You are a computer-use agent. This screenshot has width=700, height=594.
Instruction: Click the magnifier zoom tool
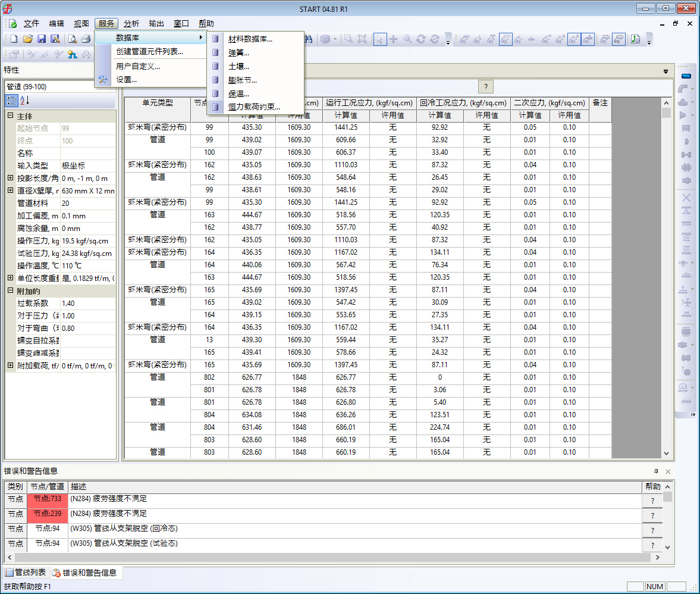click(x=407, y=39)
